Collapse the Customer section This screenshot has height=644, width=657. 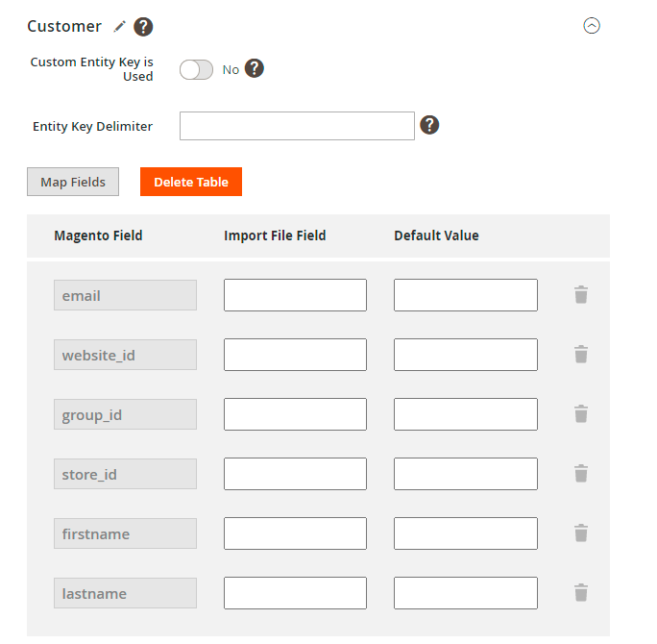click(592, 26)
